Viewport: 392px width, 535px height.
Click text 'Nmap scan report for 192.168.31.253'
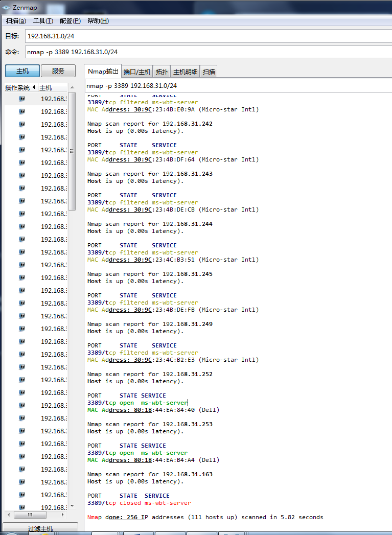coord(150,425)
